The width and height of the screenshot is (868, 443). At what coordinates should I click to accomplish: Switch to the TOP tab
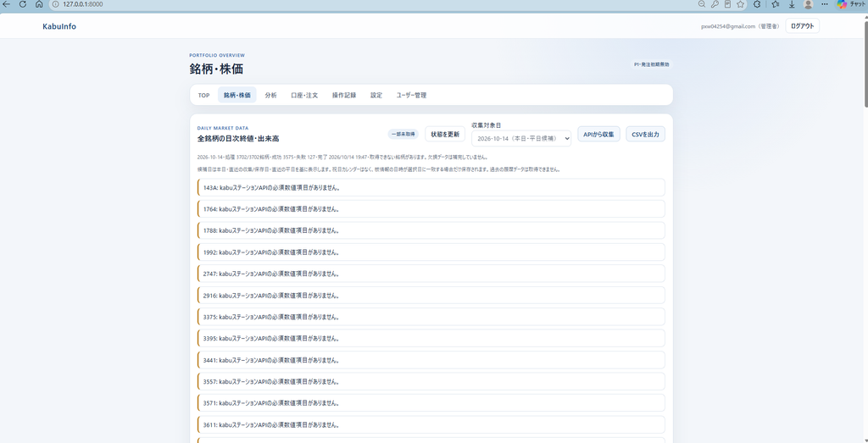(x=203, y=95)
